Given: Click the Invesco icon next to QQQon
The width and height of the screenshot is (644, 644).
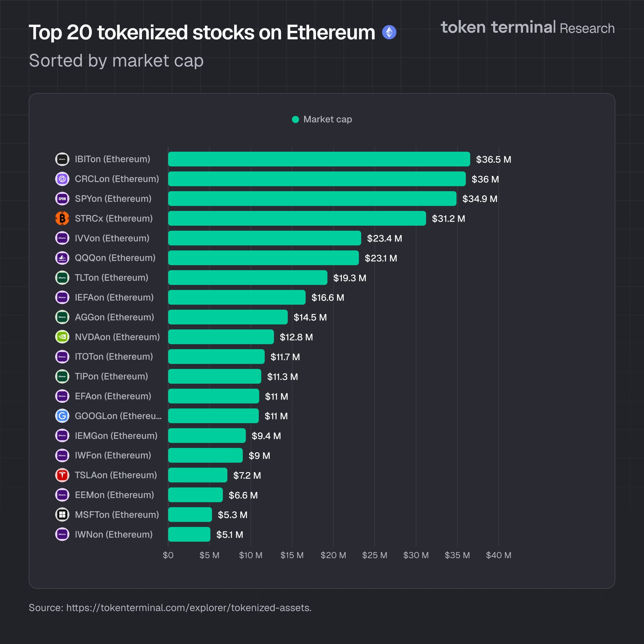Looking at the screenshot, I should point(62,258).
